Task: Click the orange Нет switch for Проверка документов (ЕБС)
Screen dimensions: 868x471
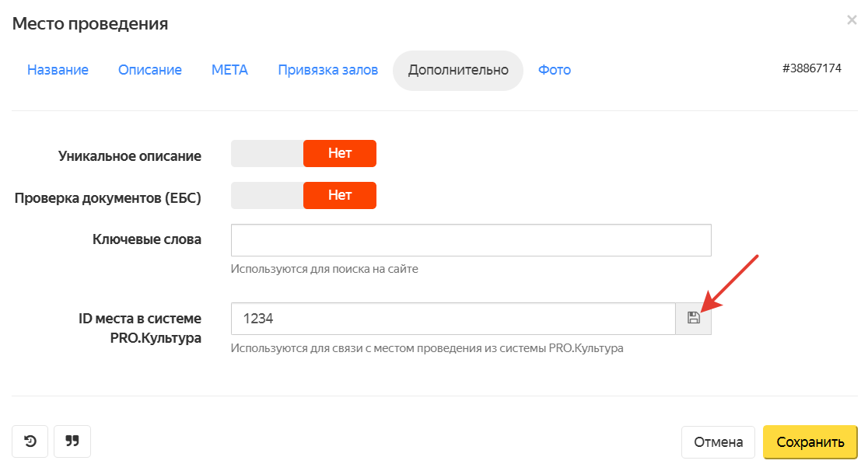Action: 340,196
